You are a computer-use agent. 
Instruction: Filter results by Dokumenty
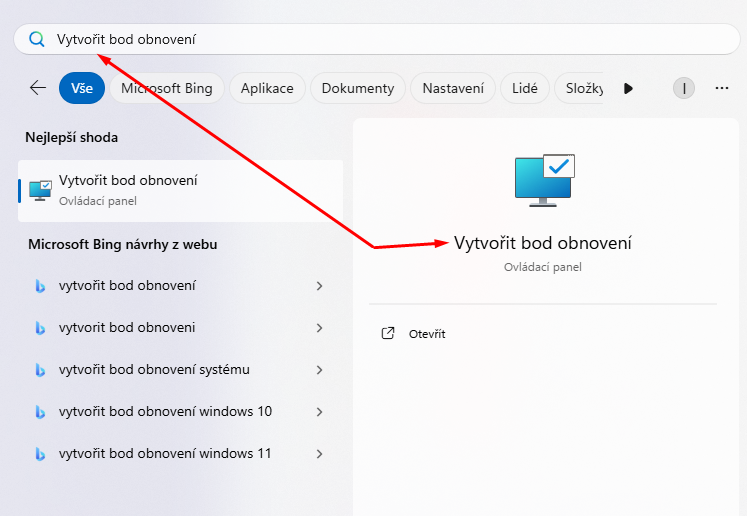[358, 88]
